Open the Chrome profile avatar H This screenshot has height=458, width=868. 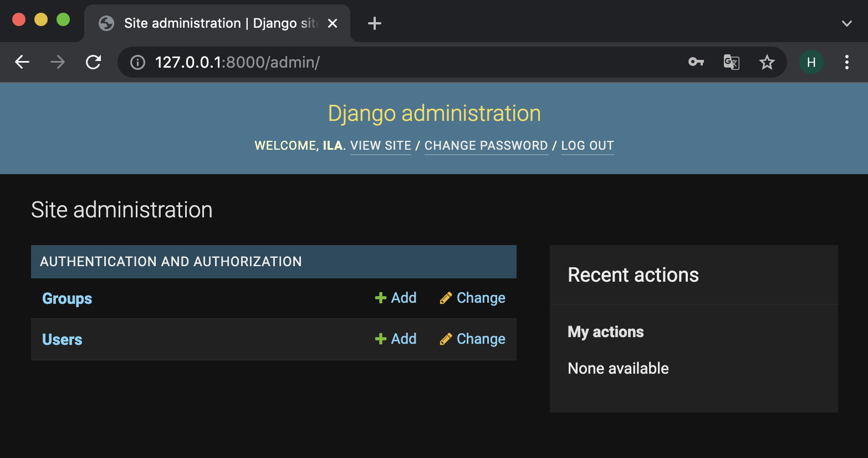point(811,62)
